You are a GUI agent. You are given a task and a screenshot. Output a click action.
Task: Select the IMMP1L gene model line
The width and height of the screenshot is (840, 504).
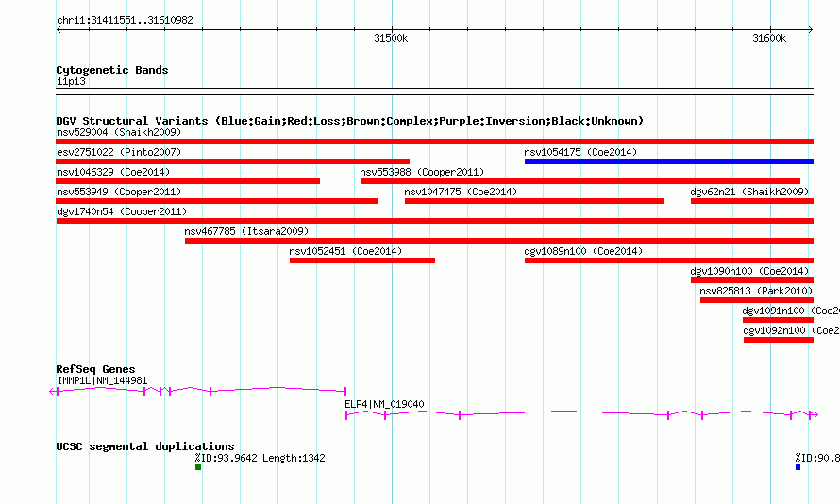click(x=197, y=391)
